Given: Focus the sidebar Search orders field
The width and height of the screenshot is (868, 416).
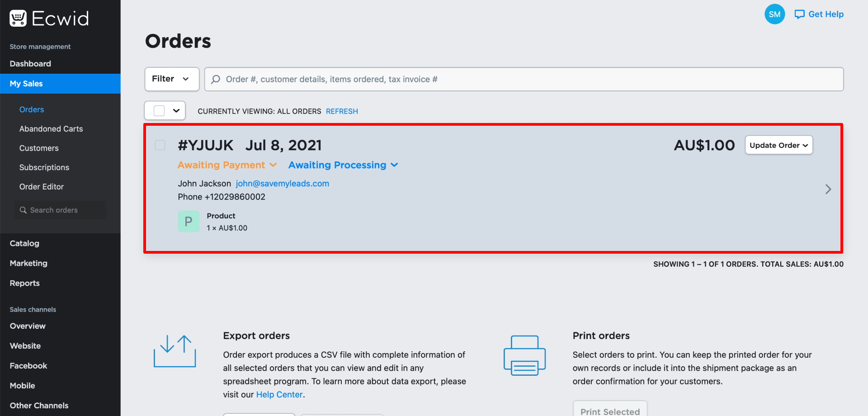Looking at the screenshot, I should tap(60, 210).
